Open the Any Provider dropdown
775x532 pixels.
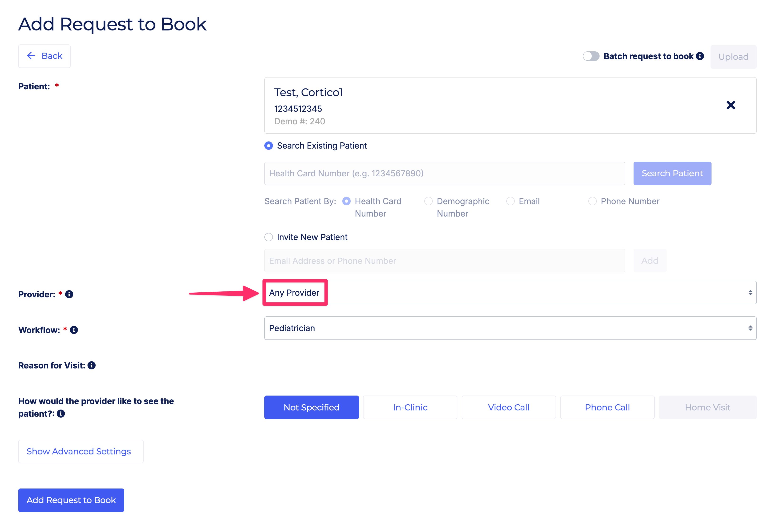510,293
